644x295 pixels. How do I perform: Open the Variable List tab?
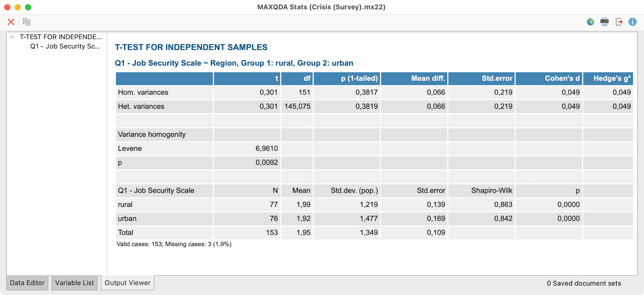click(x=74, y=283)
